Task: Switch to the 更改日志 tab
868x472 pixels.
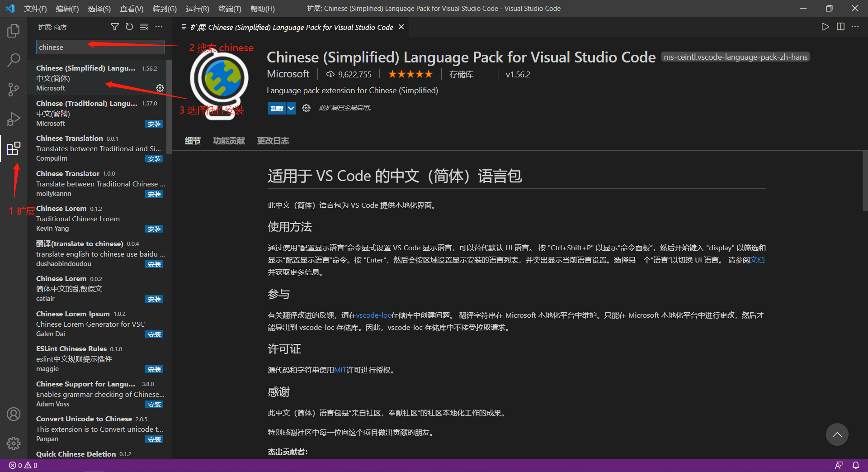Action: (273, 141)
